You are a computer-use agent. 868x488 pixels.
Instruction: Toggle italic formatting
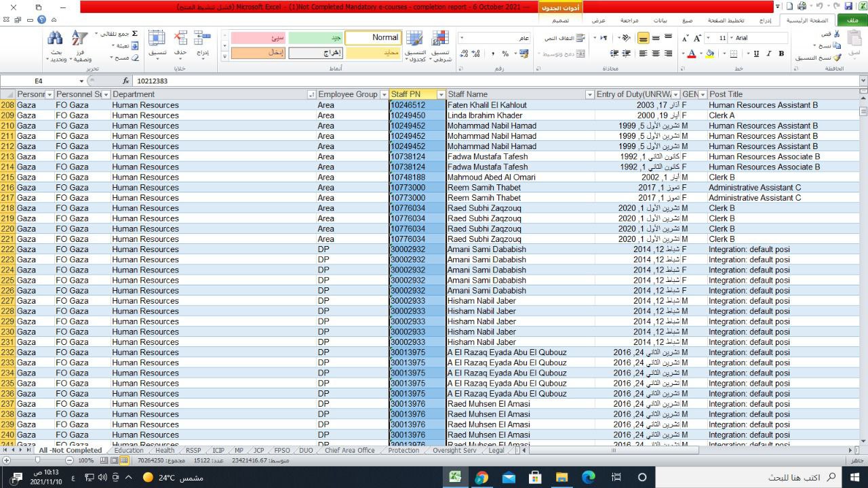[769, 54]
